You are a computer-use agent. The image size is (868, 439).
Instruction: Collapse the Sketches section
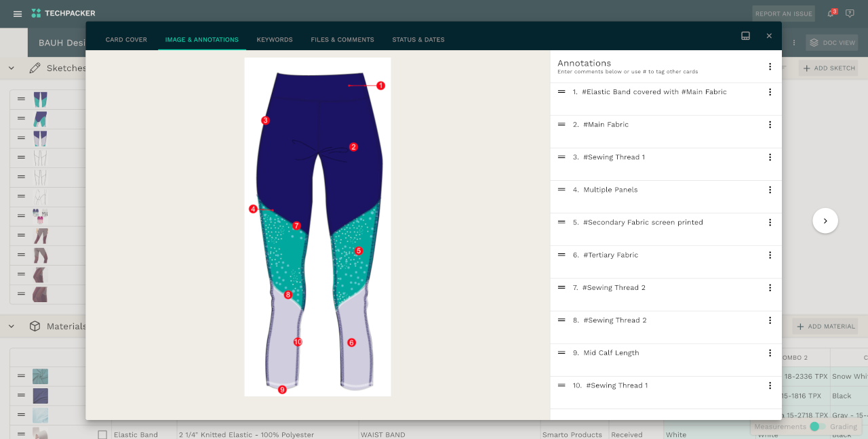point(12,68)
